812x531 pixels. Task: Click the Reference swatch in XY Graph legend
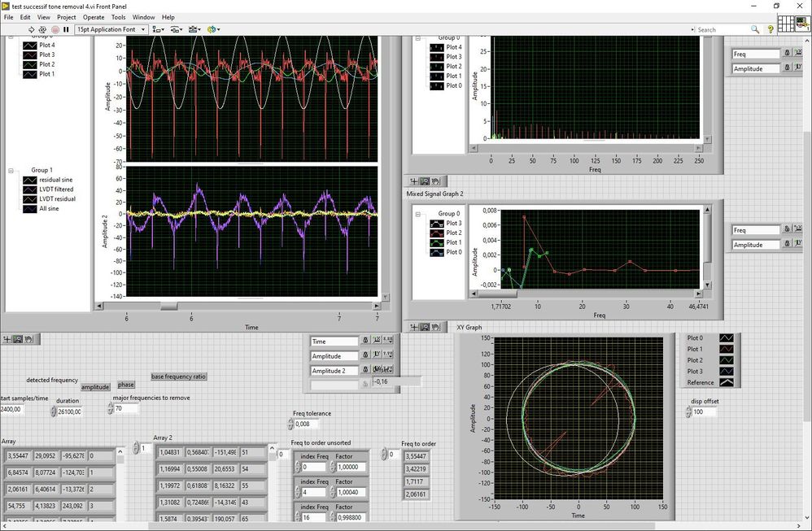click(x=727, y=382)
